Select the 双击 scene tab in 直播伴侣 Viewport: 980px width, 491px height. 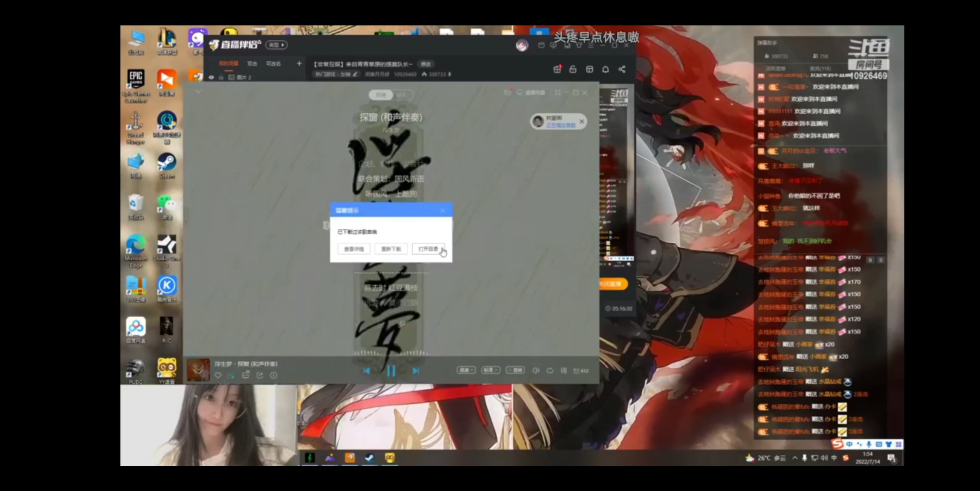point(252,63)
